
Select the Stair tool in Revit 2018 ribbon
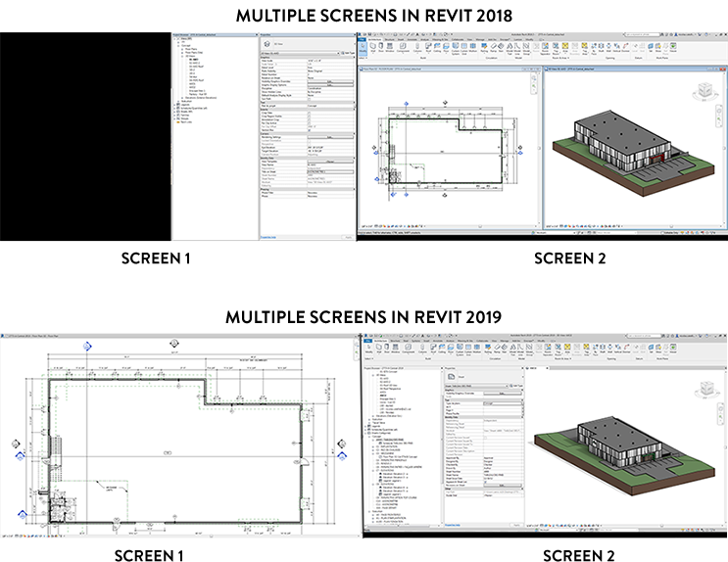(x=501, y=48)
